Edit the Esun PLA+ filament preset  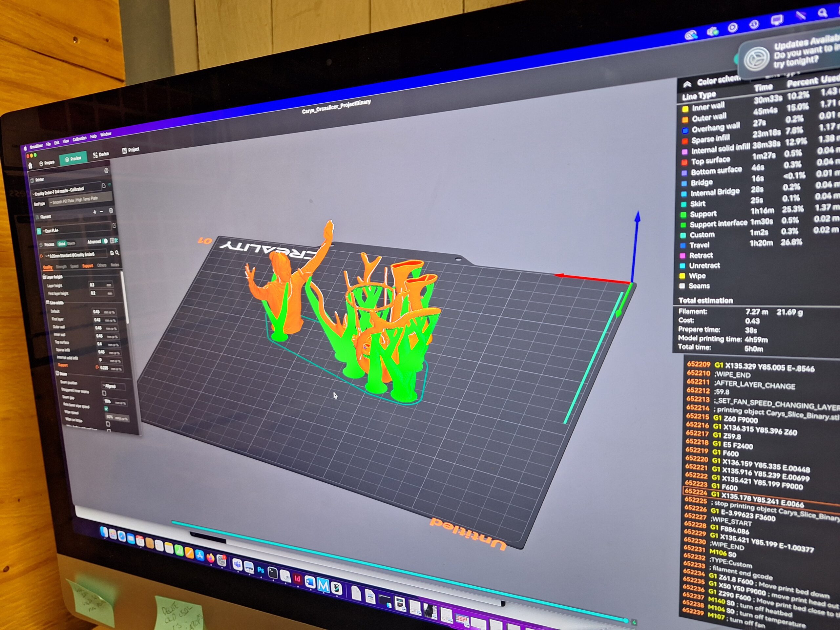114,225
